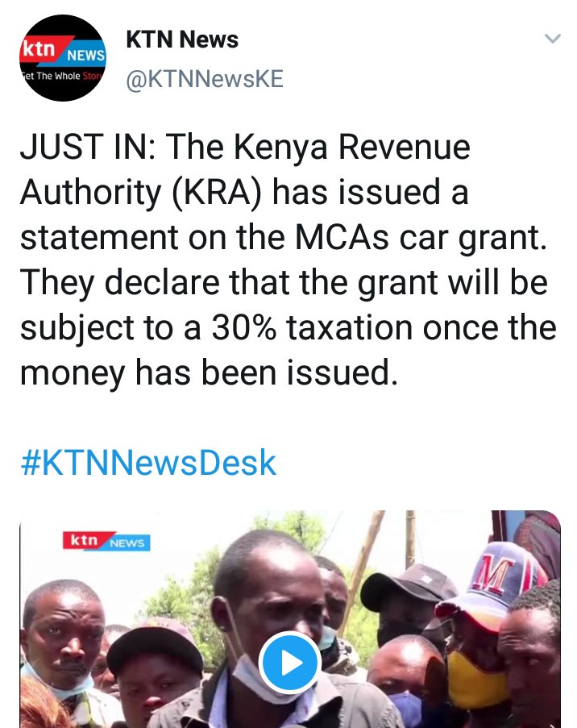Viewport: 577px width, 728px height.
Task: Click the M-logo cap in video
Action: [x=492, y=580]
